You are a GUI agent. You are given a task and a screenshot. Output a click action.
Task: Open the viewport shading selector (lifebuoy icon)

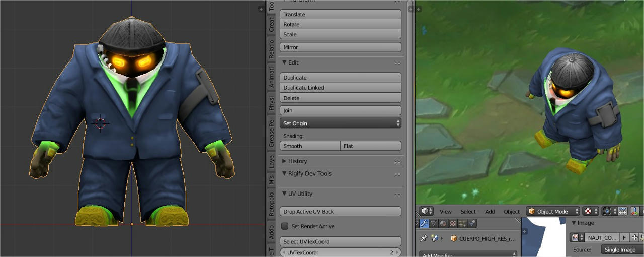(x=591, y=211)
